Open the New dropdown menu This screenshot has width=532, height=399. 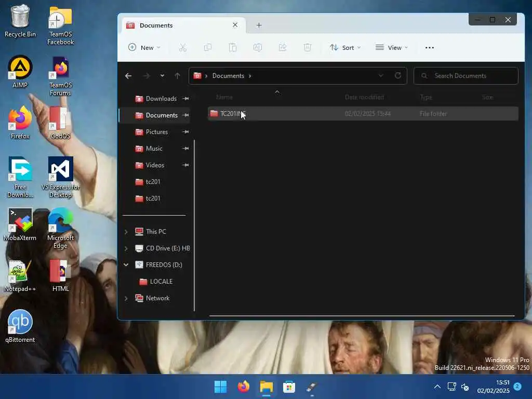pos(144,47)
